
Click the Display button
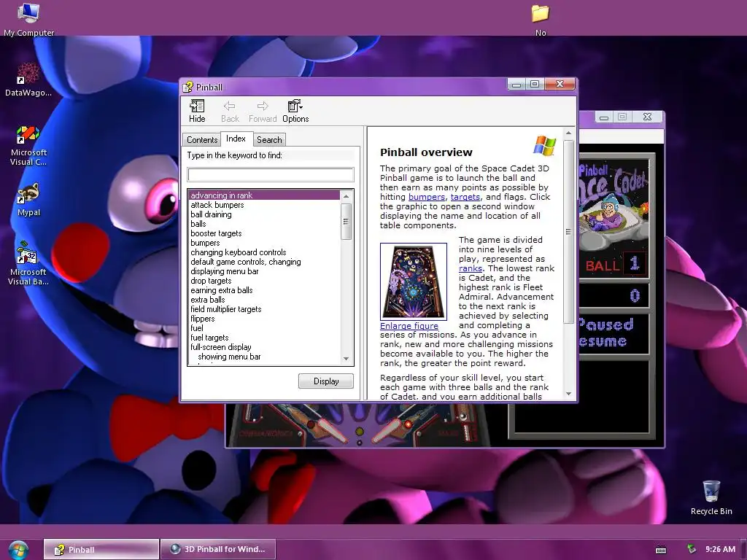326,381
